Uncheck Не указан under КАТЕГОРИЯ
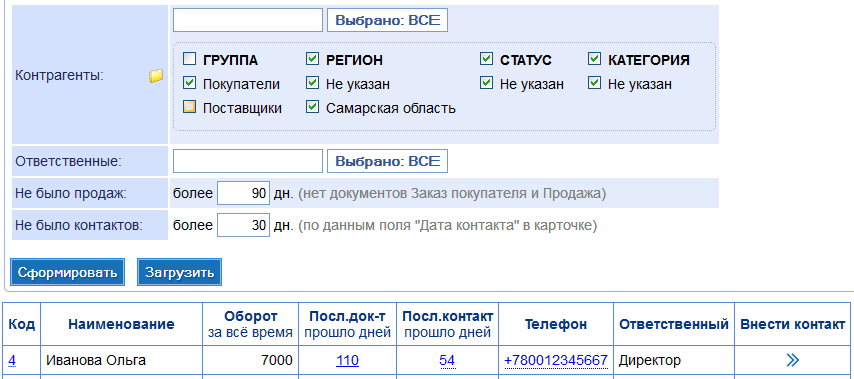 [594, 83]
